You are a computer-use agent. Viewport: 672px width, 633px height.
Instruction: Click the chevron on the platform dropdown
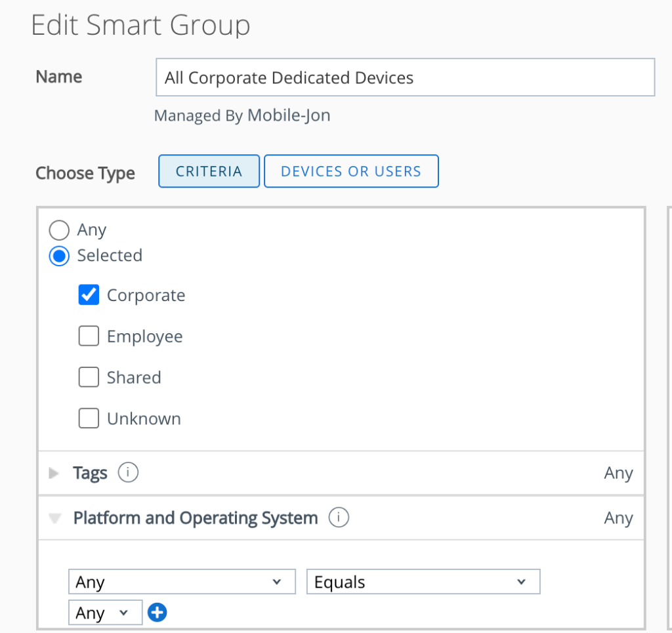point(277,581)
